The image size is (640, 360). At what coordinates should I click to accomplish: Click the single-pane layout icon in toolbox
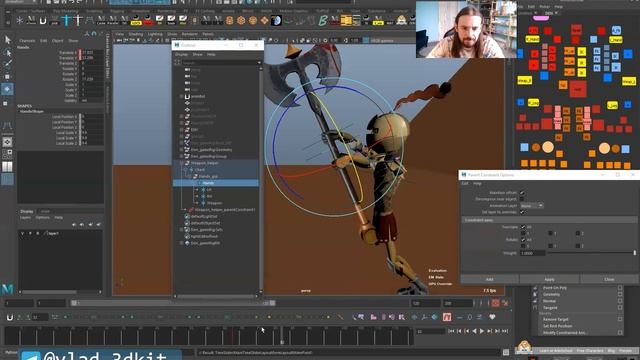(7, 142)
